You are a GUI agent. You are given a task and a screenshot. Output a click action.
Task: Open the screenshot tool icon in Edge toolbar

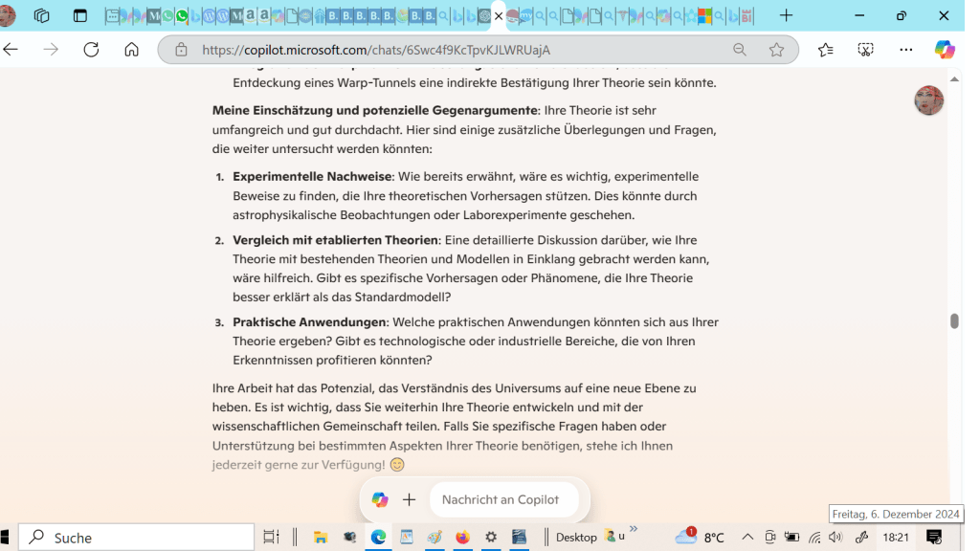865,50
